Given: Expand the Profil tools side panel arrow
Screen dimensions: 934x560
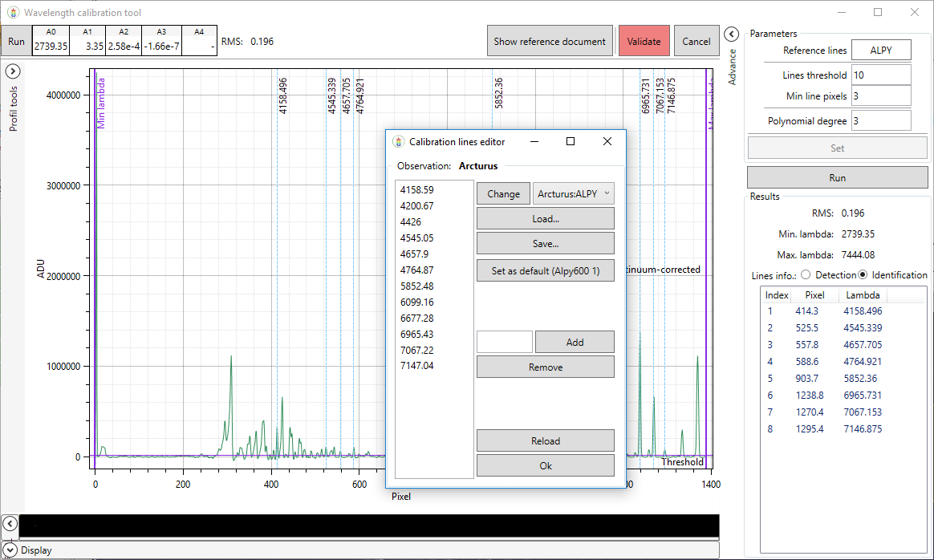Looking at the screenshot, I should point(12,72).
